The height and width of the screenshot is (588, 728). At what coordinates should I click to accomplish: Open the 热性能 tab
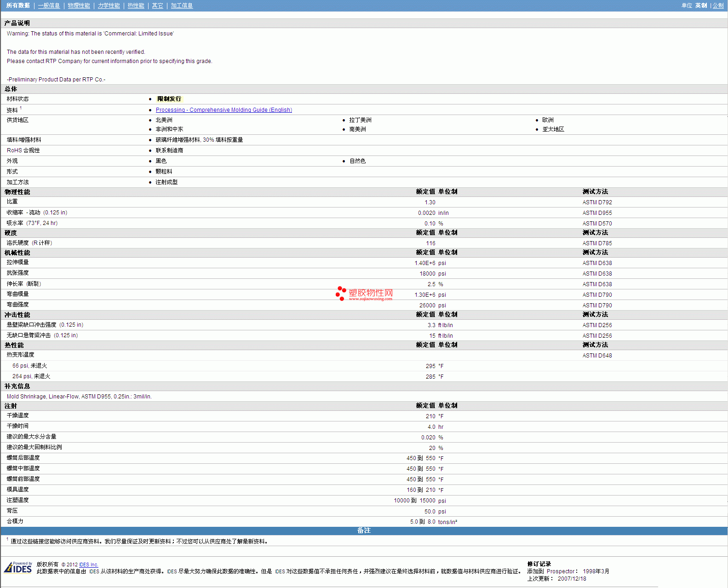pyautogui.click(x=136, y=6)
